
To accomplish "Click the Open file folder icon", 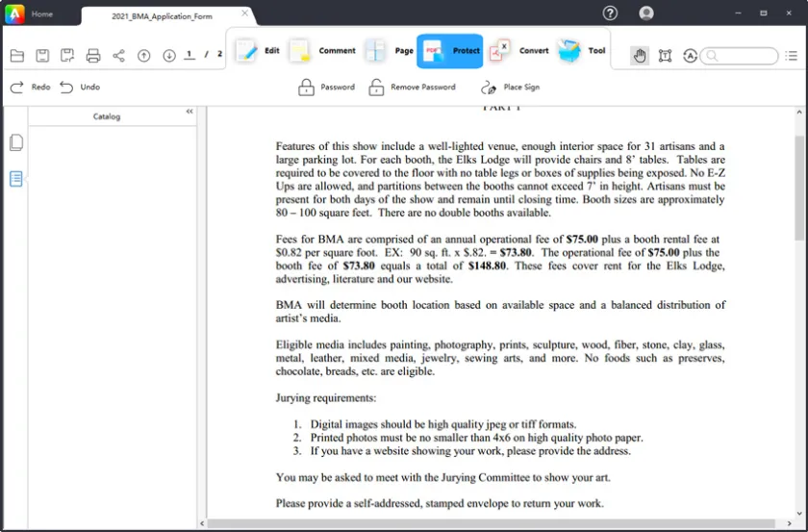I will coord(17,56).
